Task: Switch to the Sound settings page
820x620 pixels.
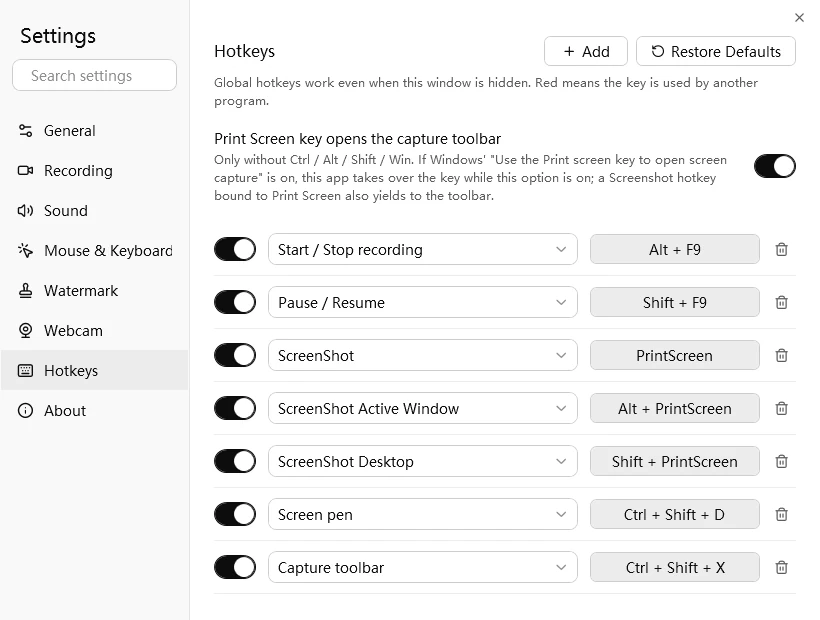Action: (x=94, y=210)
